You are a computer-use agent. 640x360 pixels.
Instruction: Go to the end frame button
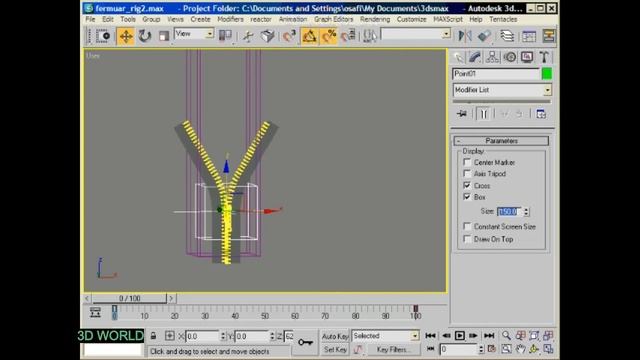tap(489, 336)
